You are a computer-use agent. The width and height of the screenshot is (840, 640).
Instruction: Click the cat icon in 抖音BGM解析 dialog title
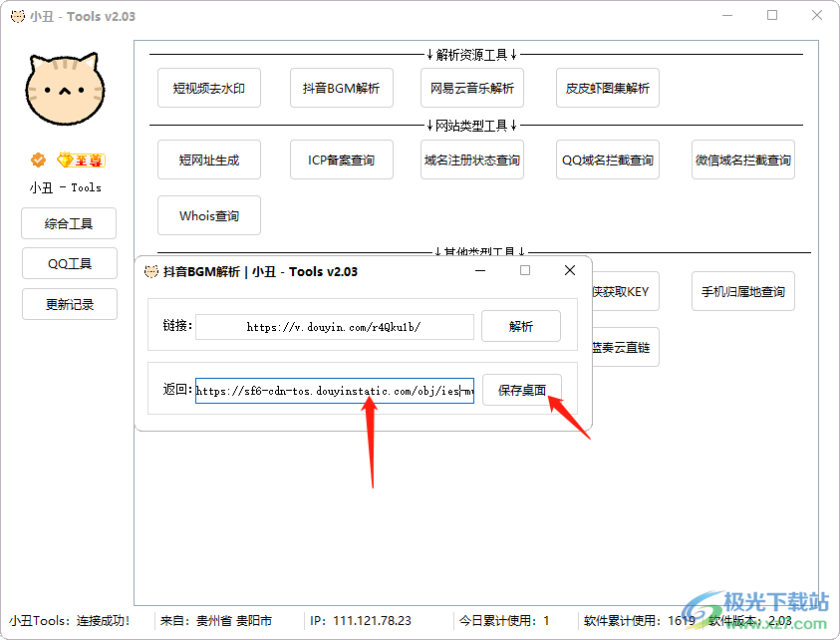pos(151,272)
